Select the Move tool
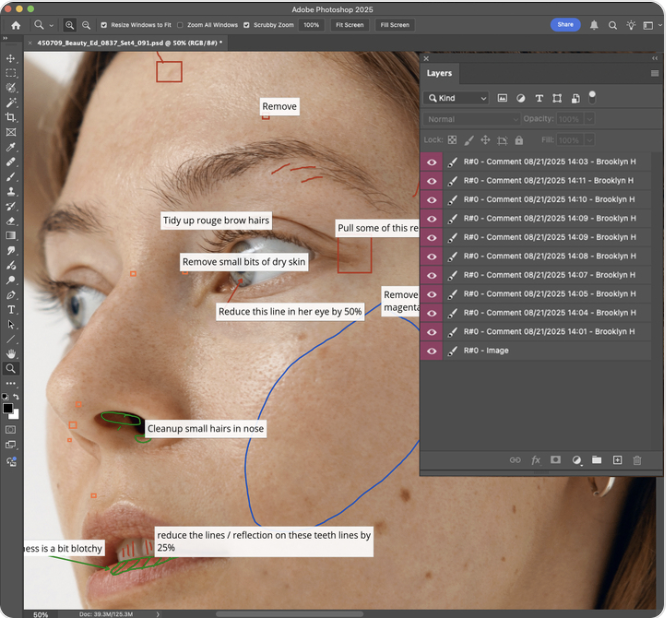The width and height of the screenshot is (668, 618). tap(11, 58)
